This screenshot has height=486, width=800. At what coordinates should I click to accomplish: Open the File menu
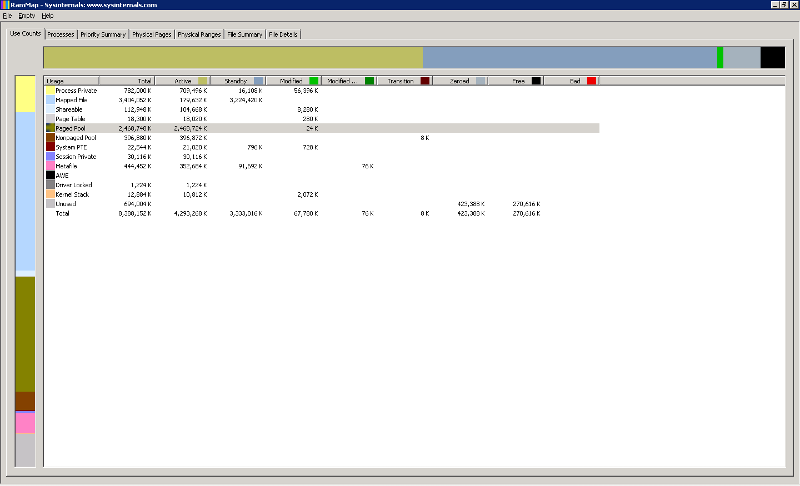click(x=7, y=16)
